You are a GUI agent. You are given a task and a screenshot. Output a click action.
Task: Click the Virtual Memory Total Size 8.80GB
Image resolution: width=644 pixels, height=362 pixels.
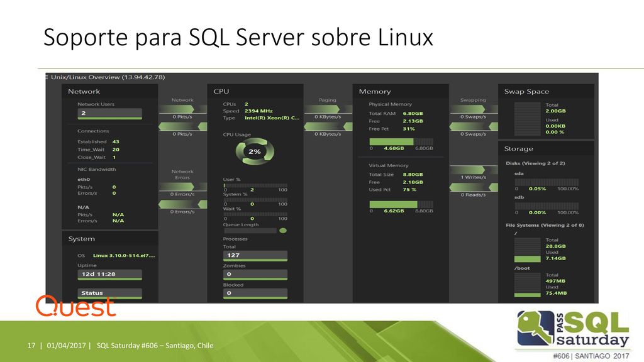413,175
